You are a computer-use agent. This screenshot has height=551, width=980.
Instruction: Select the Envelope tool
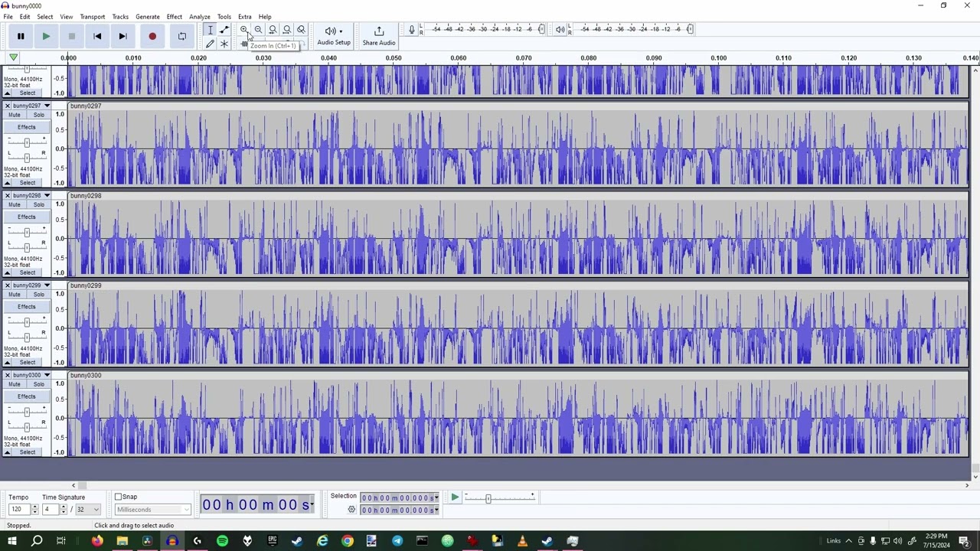pos(224,30)
